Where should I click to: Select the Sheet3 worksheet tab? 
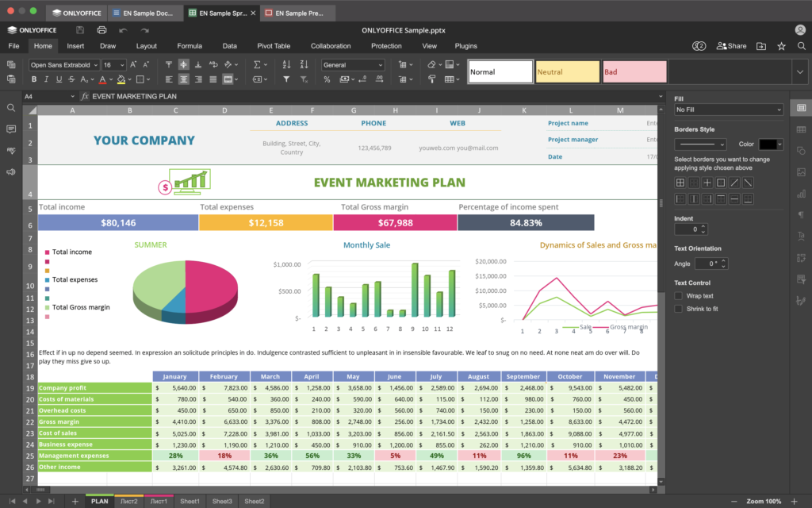point(222,502)
